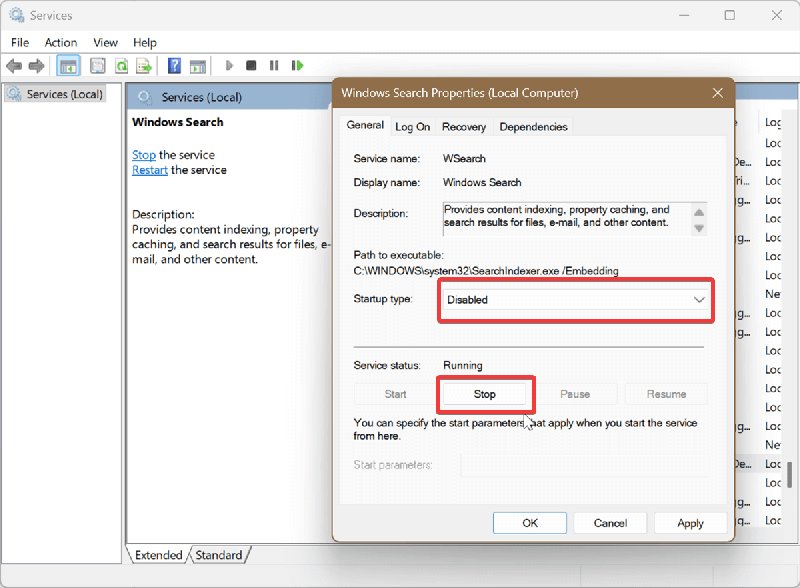This screenshot has height=588, width=800.
Task: Click the Pause Service toolbar icon
Action: click(x=274, y=65)
